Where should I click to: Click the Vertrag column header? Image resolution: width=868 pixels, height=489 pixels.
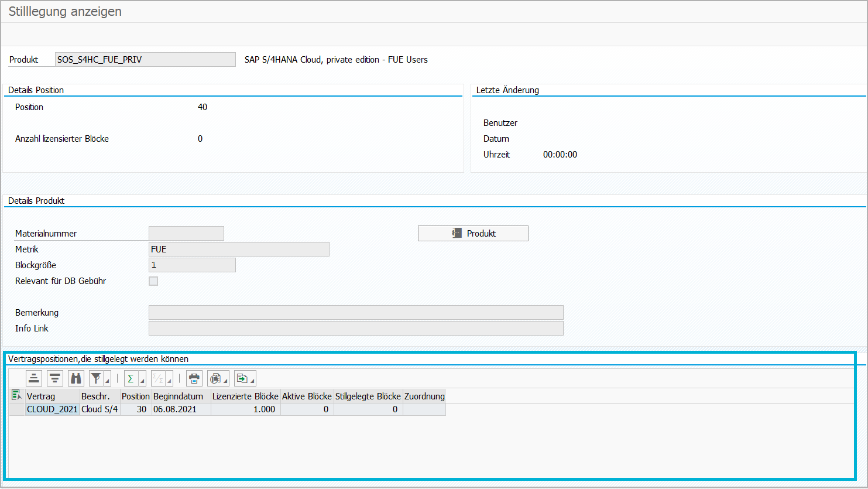click(53, 396)
